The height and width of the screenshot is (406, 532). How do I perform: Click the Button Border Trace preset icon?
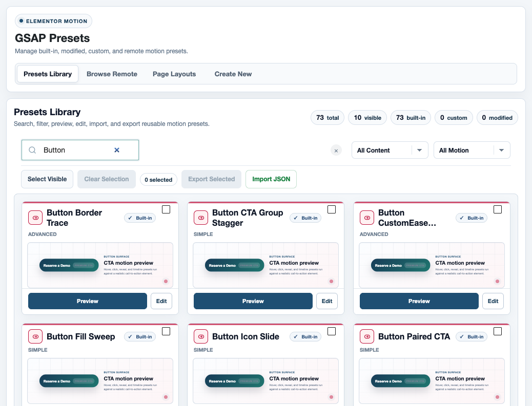click(x=35, y=218)
